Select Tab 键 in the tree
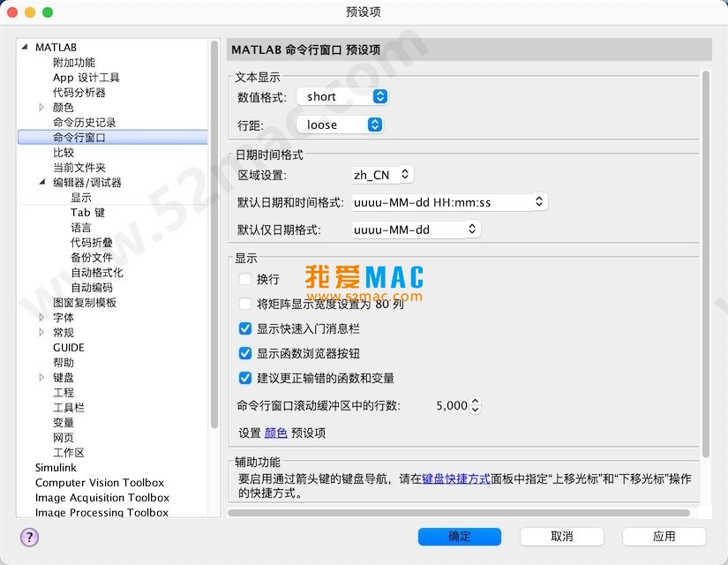This screenshot has height=565, width=728. pyautogui.click(x=87, y=213)
